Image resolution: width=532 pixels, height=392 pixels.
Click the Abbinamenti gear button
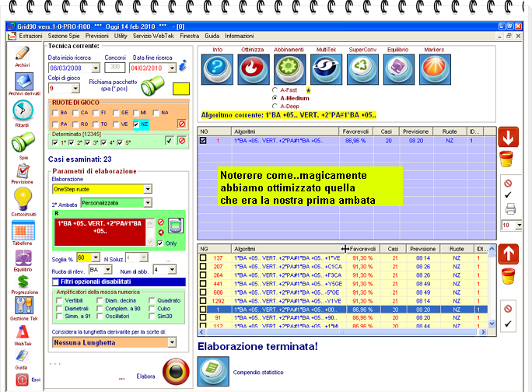289,69
